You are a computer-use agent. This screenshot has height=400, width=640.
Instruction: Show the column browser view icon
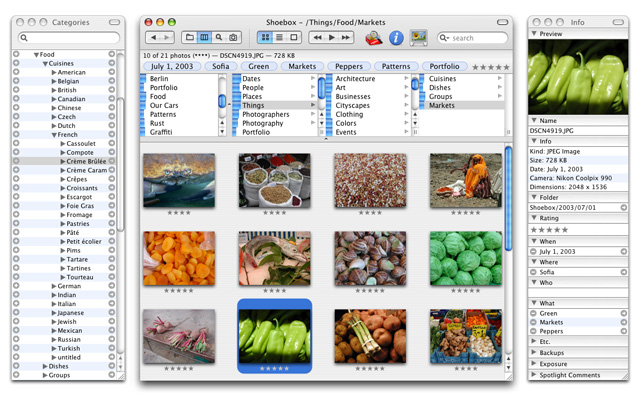pos(204,38)
